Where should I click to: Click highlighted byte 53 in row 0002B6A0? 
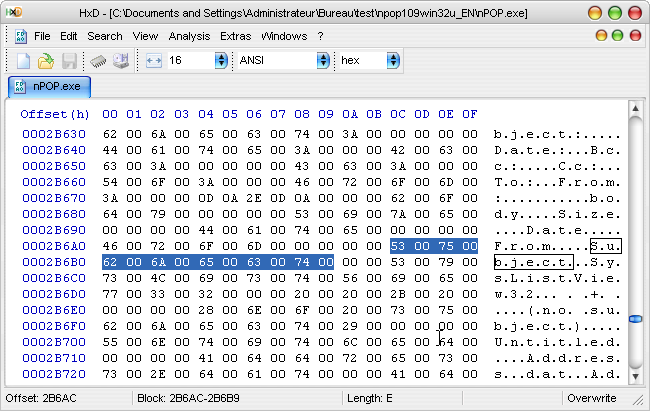tap(398, 246)
